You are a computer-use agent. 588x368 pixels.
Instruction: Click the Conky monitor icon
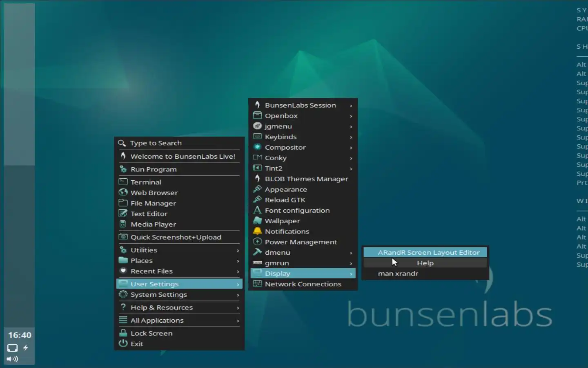pos(257,157)
